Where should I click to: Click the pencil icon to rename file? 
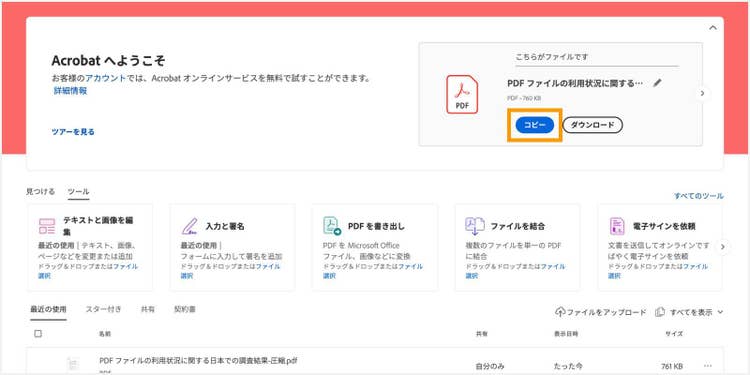(x=657, y=83)
